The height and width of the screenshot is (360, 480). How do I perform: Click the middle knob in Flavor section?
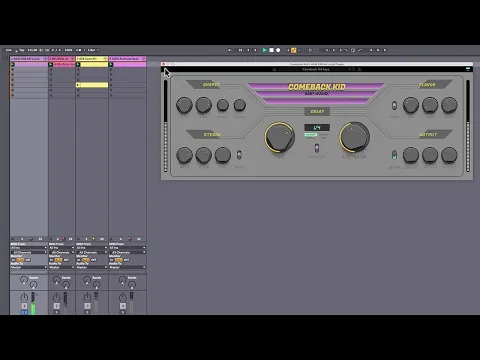click(430, 105)
